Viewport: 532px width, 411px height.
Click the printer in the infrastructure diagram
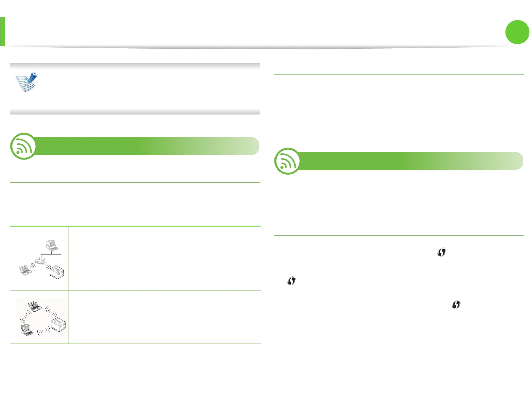(x=57, y=271)
